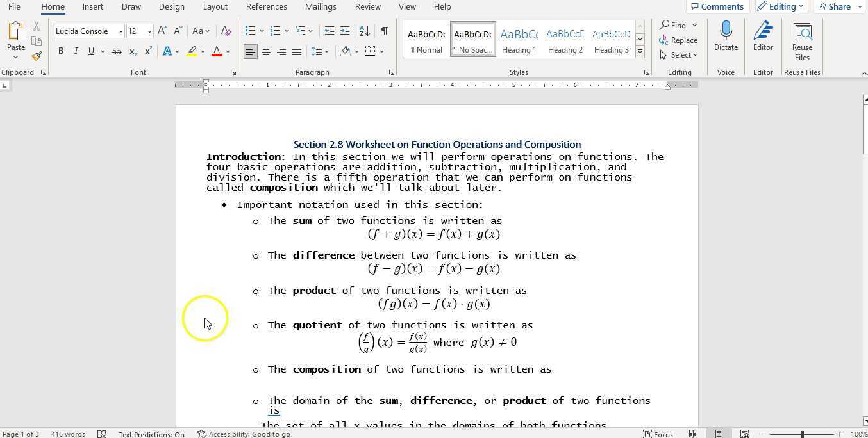This screenshot has width=868, height=438.
Task: Click the Find magnifier button
Action: (x=673, y=25)
